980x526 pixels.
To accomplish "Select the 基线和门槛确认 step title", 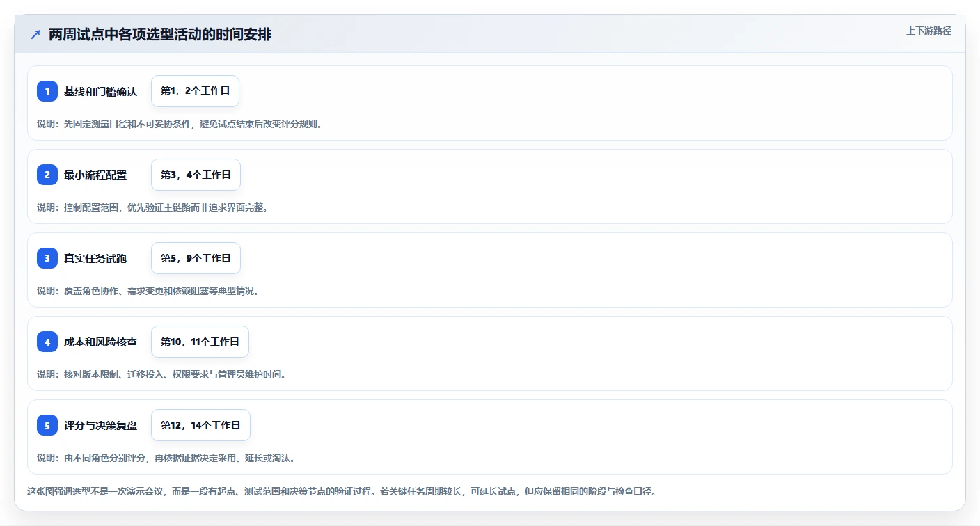I will coord(100,91).
